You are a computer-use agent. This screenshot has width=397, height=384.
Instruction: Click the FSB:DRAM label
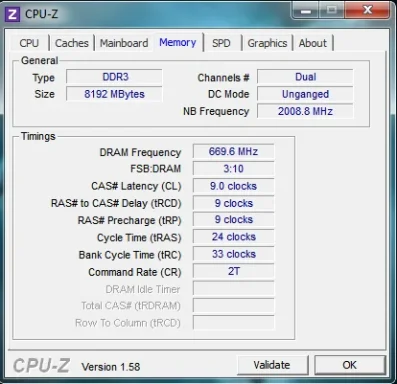coord(155,169)
